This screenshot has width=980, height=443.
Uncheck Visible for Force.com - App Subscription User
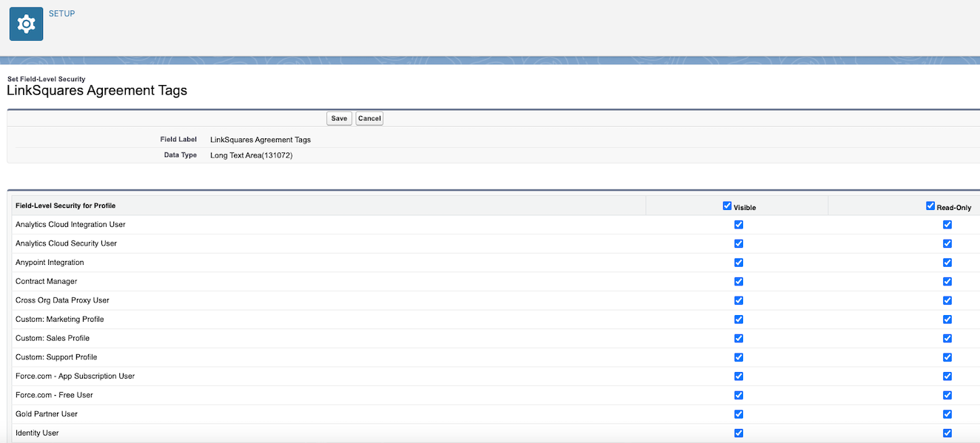click(739, 376)
